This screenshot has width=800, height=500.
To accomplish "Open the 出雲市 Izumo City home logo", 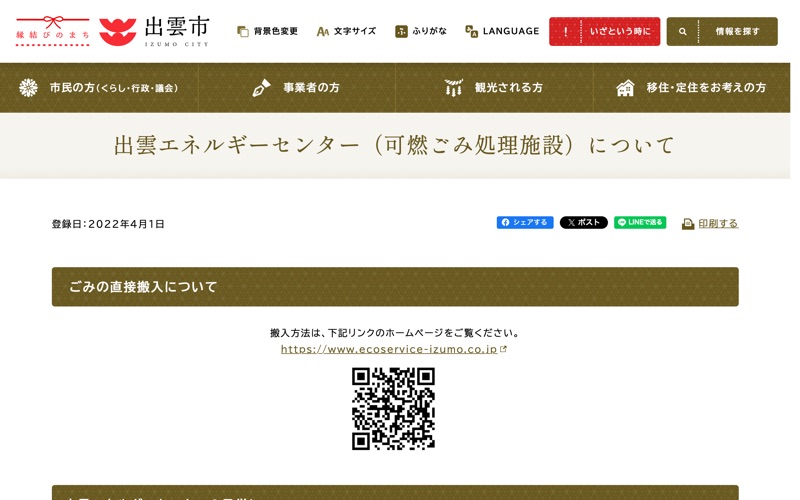I will click(x=154, y=31).
